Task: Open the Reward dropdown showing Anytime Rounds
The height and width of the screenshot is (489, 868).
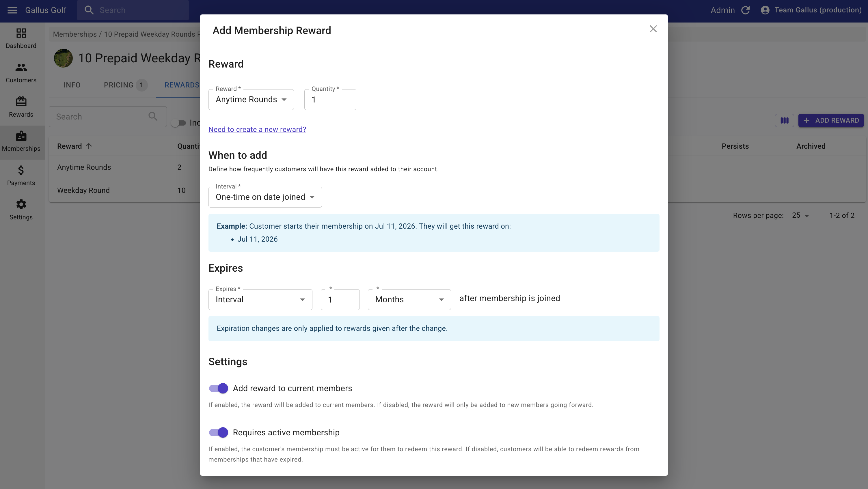Action: click(251, 100)
